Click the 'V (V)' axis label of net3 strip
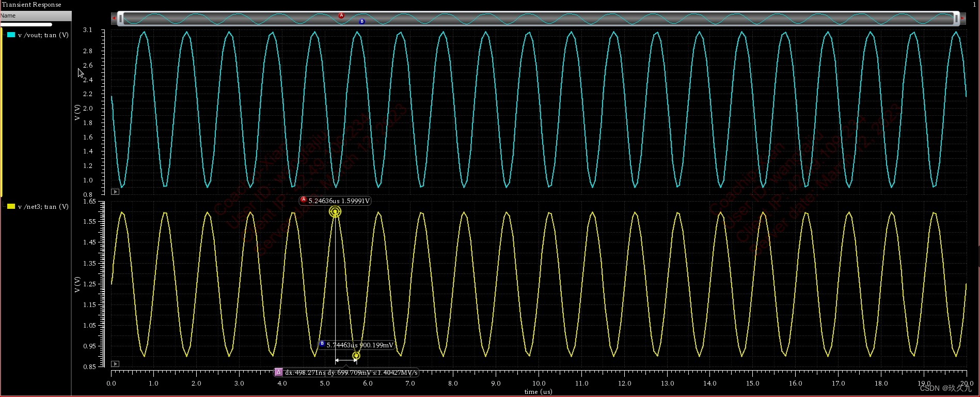Image resolution: width=980 pixels, height=397 pixels. (x=77, y=284)
